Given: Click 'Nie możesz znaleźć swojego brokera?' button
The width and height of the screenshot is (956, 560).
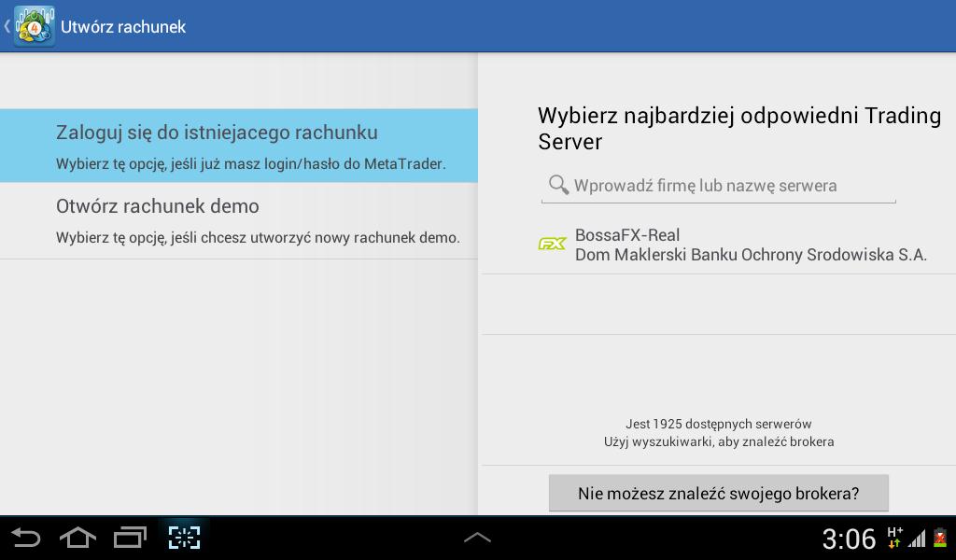Looking at the screenshot, I should pos(718,493).
